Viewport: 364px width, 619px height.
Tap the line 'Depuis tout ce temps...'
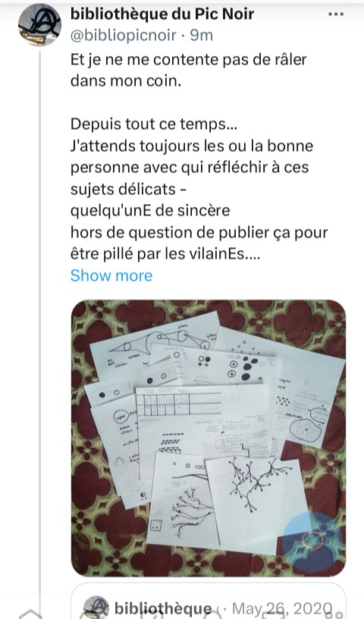[154, 124]
